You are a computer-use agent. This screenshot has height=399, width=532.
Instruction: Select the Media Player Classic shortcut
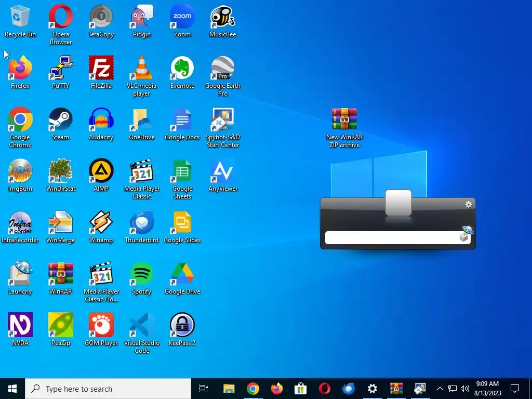click(x=141, y=179)
